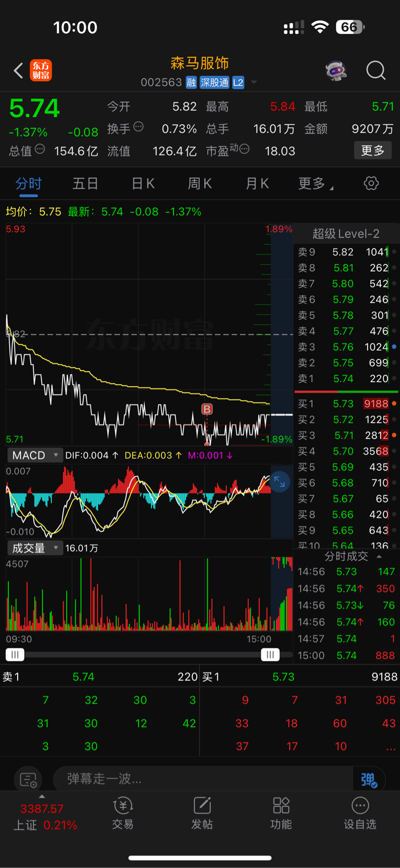Screen dimensions: 400x868
Task: Tap 设自选 add-to-watchlist icon
Action: tap(360, 813)
